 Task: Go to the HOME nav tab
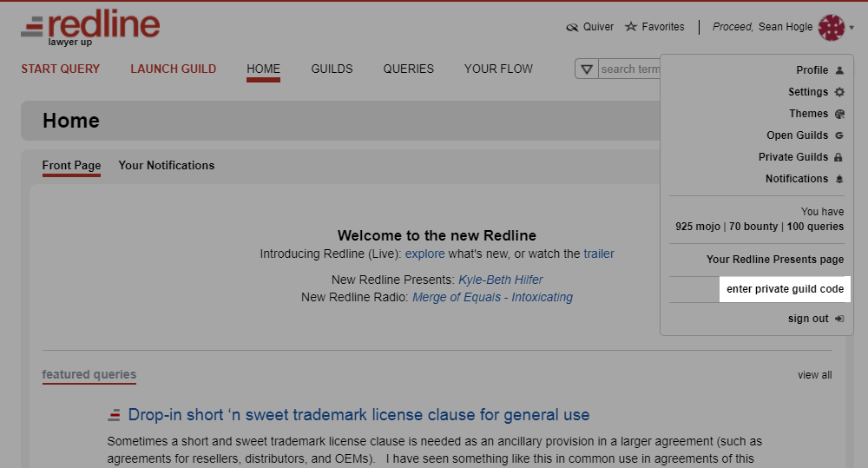pos(264,69)
